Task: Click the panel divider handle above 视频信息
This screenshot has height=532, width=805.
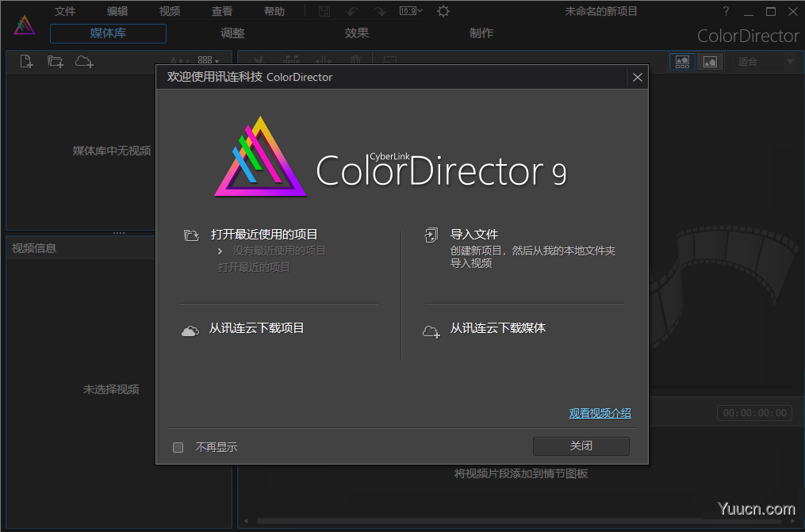Action: click(119, 233)
